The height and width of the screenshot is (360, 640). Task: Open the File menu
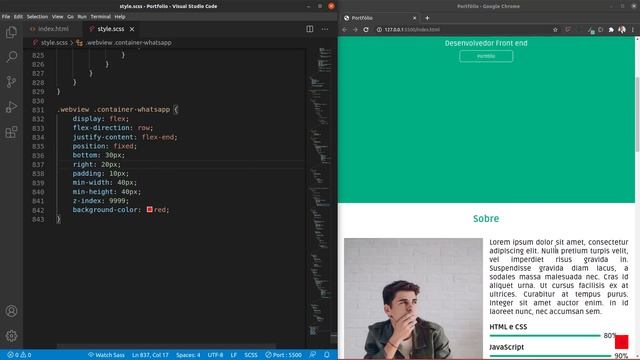(x=6, y=17)
